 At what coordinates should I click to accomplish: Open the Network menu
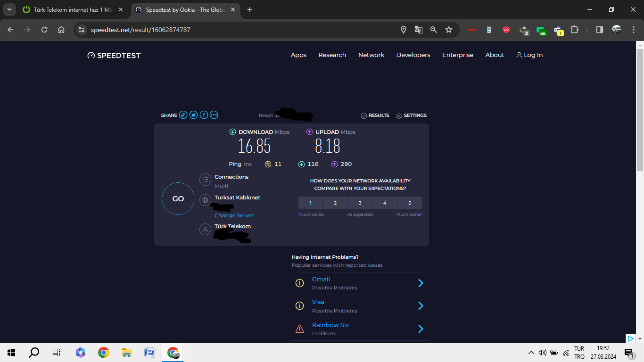(372, 55)
